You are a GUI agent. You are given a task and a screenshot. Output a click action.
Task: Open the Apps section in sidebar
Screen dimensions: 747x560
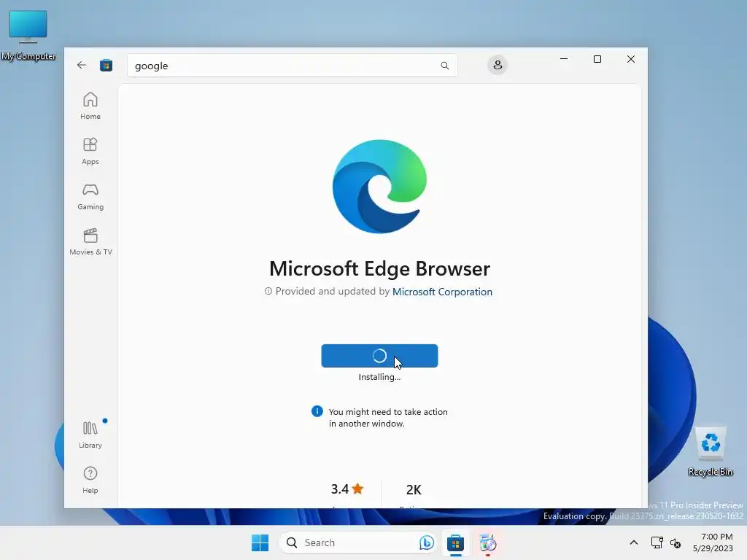coord(90,151)
